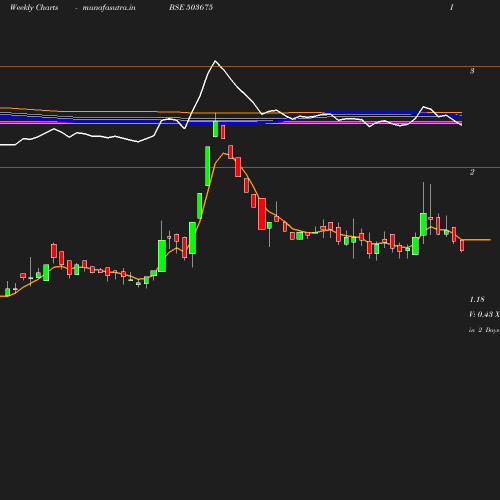Click the large red candle after the peak
The image size is (500, 500).
[x=262, y=214]
